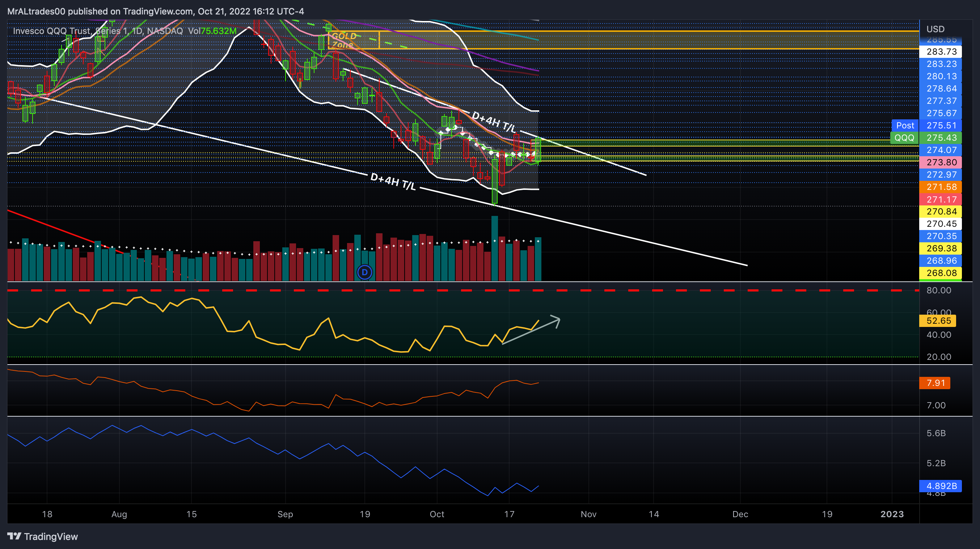Click the 'Dec' label on time axis

coord(740,514)
